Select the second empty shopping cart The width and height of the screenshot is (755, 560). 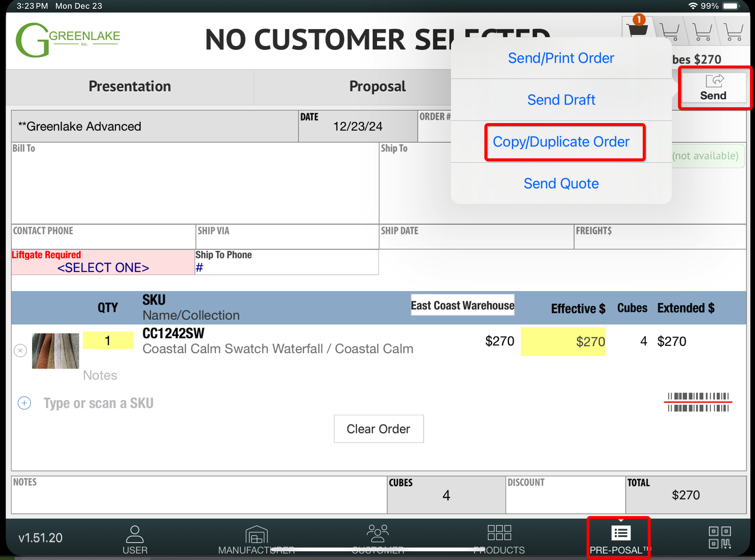tap(702, 32)
